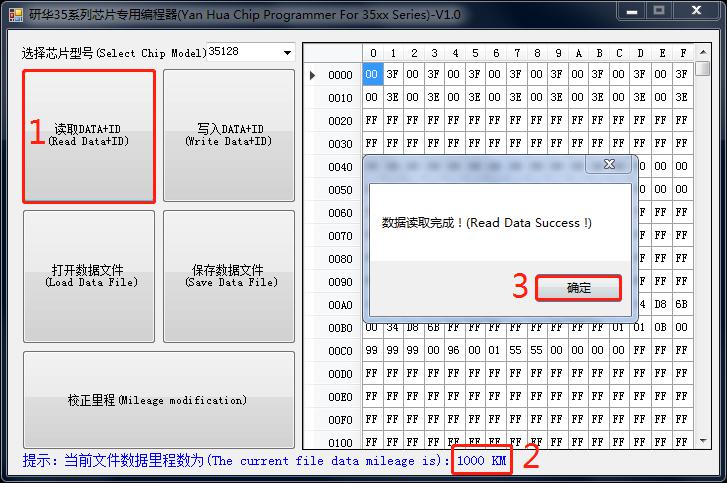Open Mileage modification button

tap(159, 400)
